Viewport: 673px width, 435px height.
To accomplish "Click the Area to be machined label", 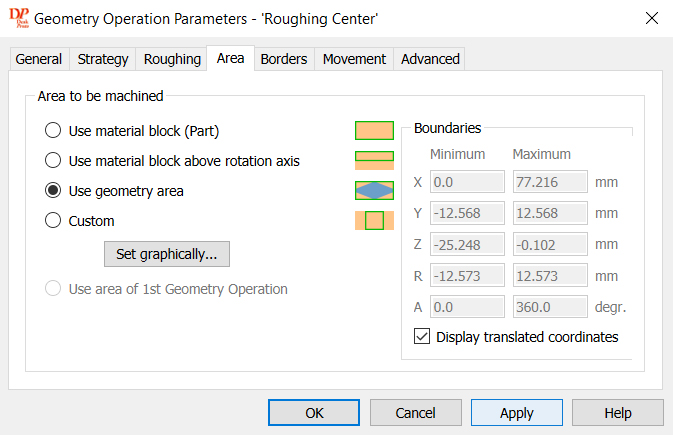I will [x=100, y=96].
